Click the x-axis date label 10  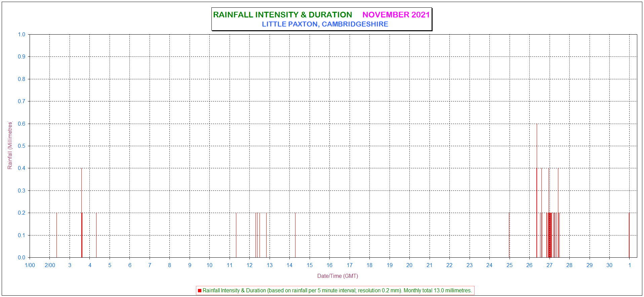click(x=209, y=265)
